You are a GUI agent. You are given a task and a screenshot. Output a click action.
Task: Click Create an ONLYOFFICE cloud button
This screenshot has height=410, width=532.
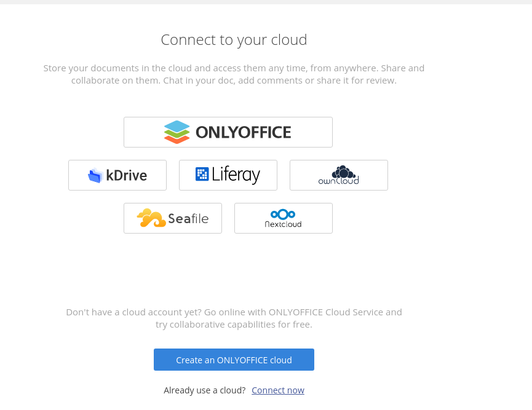pyautogui.click(x=234, y=360)
